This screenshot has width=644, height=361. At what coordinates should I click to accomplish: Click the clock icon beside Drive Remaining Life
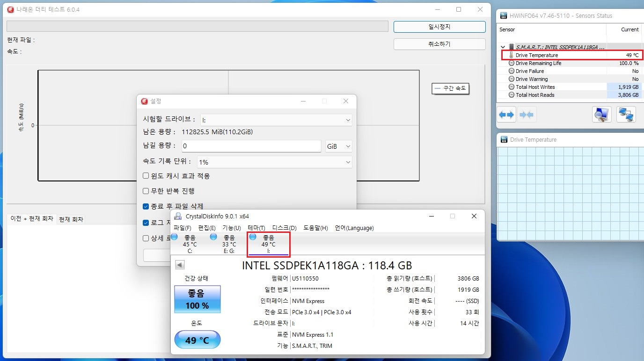[512, 63]
